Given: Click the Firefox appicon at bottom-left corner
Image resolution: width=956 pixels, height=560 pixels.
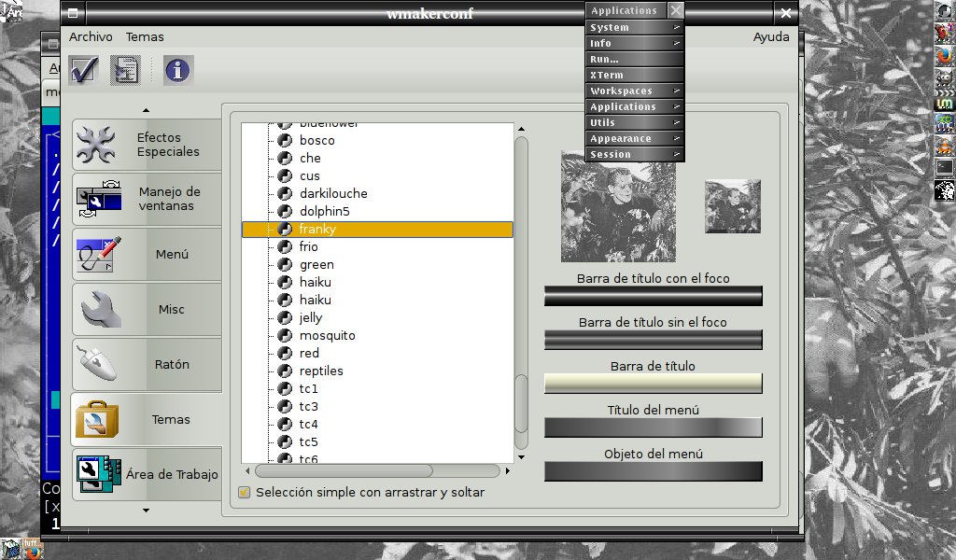Looking at the screenshot, I should (33, 550).
